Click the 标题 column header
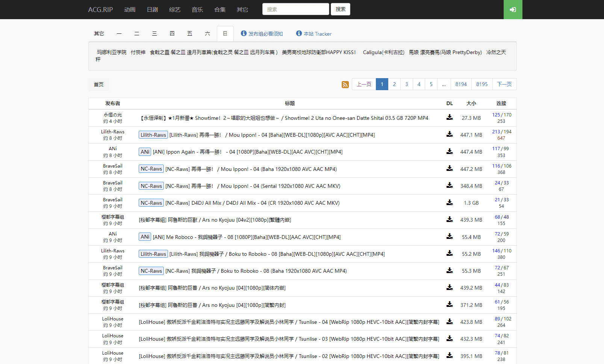Viewport: 604px width, 364px height. point(290,103)
